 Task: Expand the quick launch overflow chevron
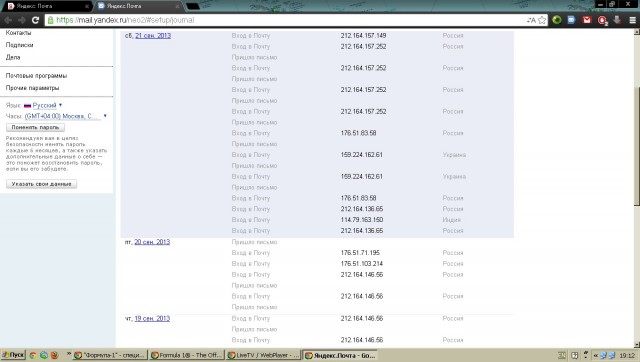click(x=69, y=354)
